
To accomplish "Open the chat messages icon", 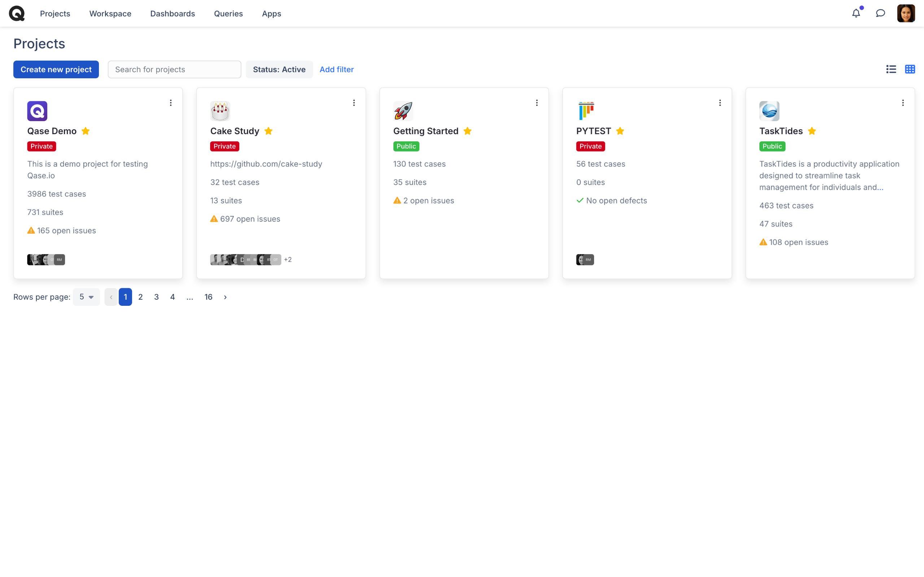I will click(880, 13).
